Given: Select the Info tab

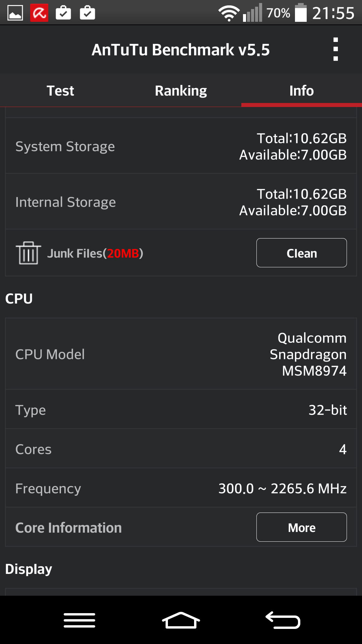Looking at the screenshot, I should (302, 91).
